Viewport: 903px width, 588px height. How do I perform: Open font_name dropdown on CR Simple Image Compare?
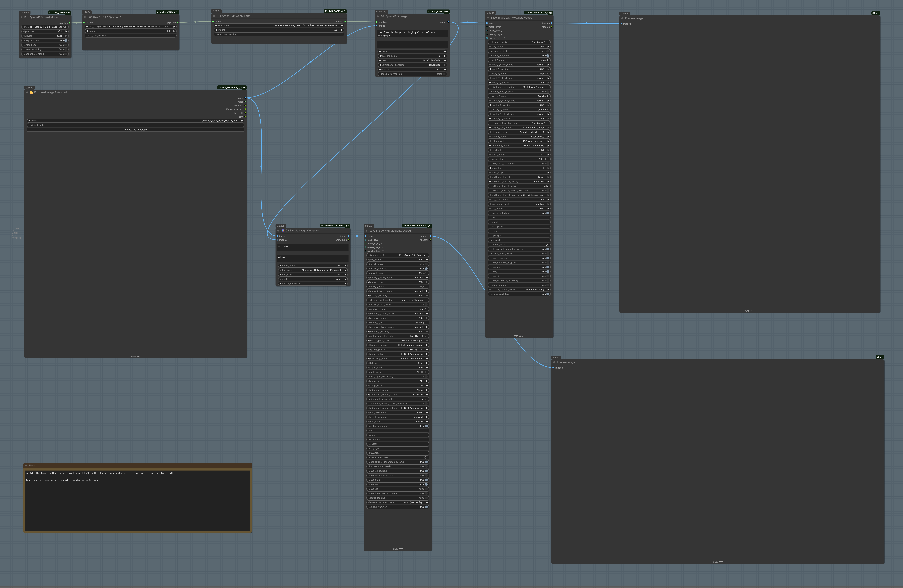tap(313, 270)
